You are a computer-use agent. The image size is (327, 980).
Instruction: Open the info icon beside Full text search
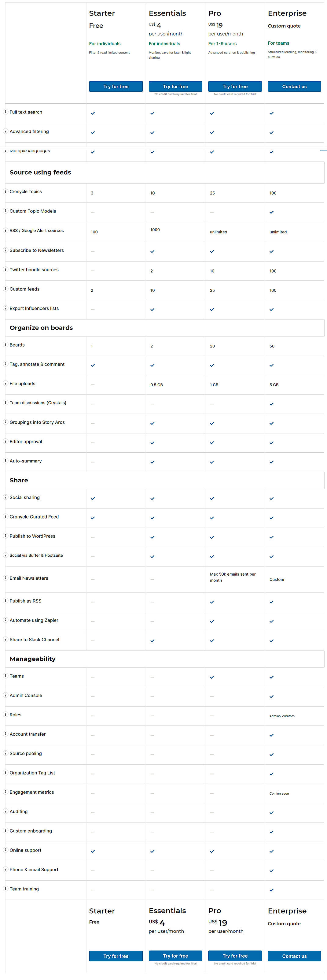(x=6, y=112)
